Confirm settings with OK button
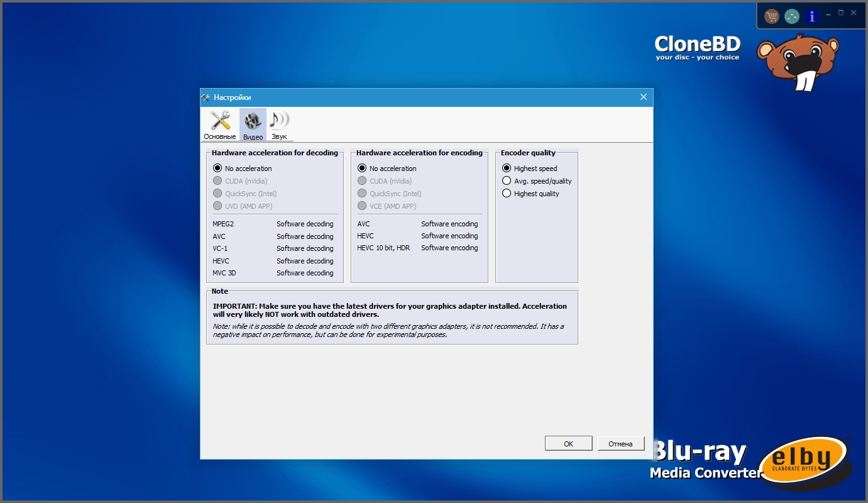This screenshot has height=503, width=868. [568, 443]
